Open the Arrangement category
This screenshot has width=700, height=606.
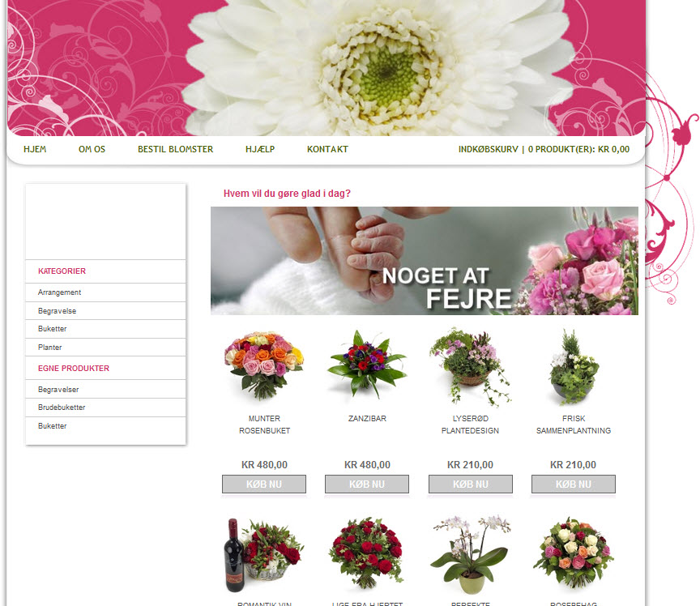[x=59, y=292]
